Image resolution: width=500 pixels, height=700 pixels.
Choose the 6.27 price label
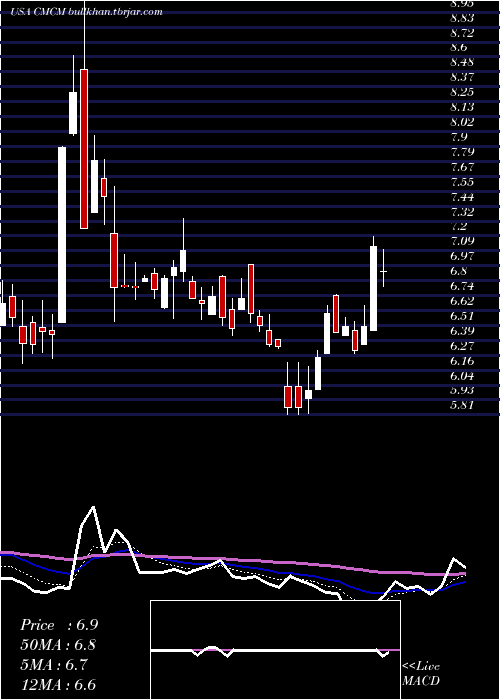[462, 346]
